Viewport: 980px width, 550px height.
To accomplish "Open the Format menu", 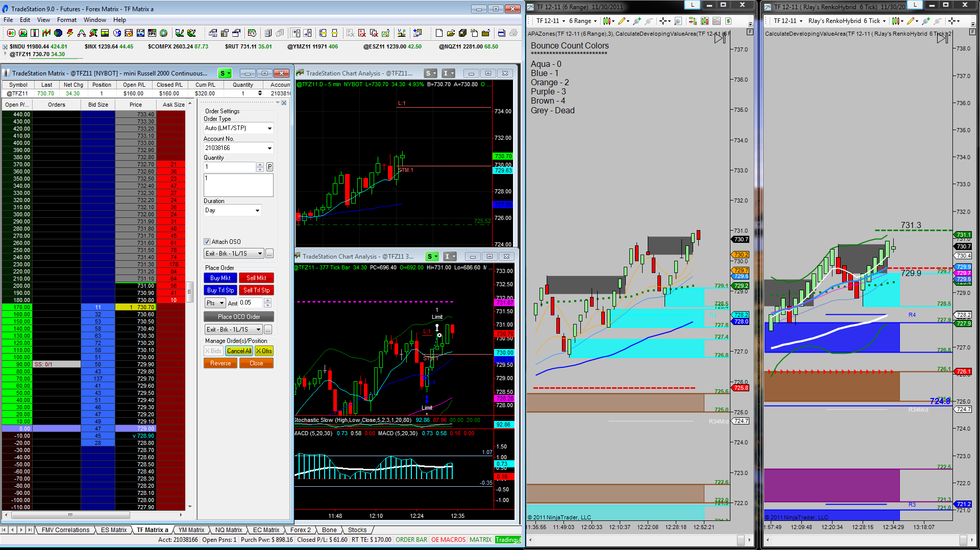I will [x=67, y=20].
